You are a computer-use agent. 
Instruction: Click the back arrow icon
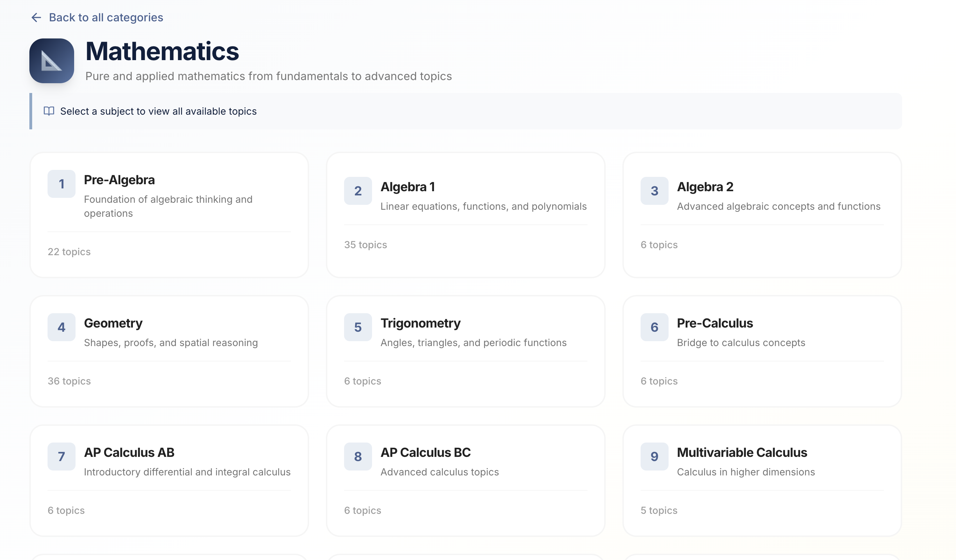(x=36, y=17)
